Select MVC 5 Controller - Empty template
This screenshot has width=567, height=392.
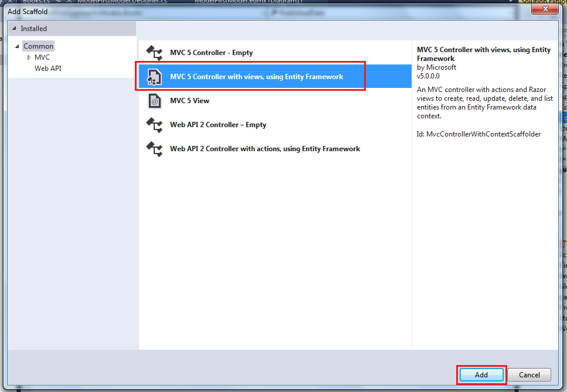click(275, 53)
